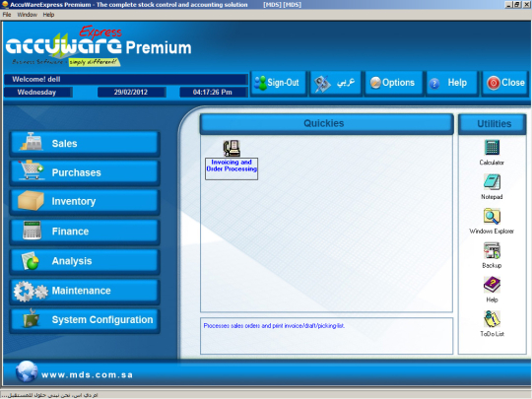The width and height of the screenshot is (532, 399).
Task: Click the cash register icon on Sales
Action: 32,142
